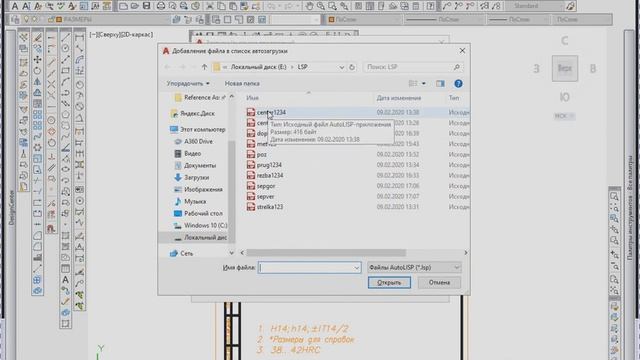This screenshot has height=360, width=640.
Task: Click the Zoom Window icon in right navigation bar
Action: 614,197
